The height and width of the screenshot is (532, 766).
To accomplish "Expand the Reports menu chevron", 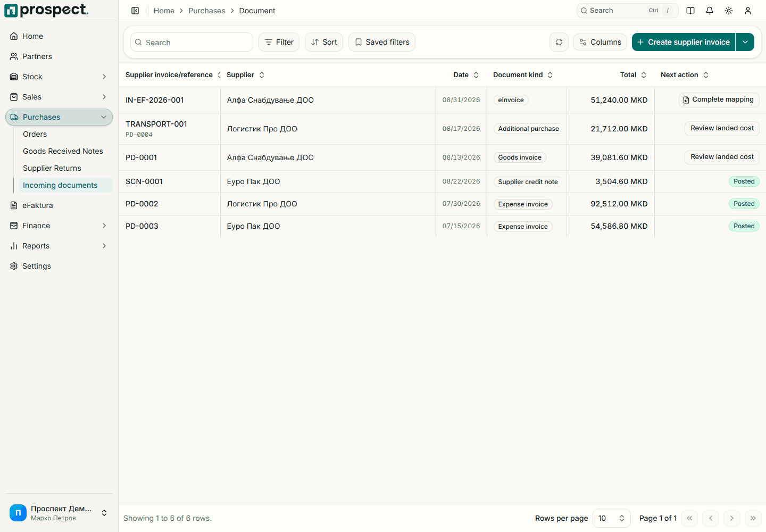I will [x=104, y=246].
